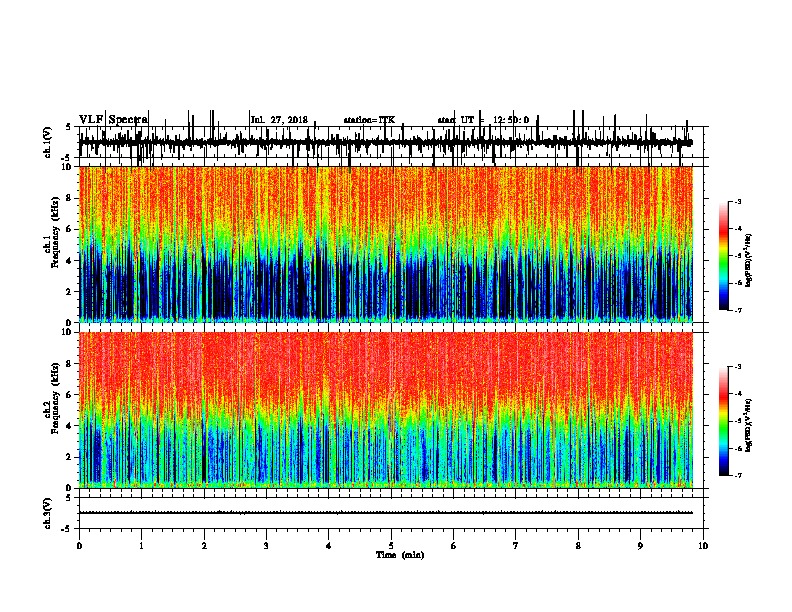The width and height of the screenshot is (792, 612).
Task: Click the "VLF Spectra" title text
Action: coord(113,120)
